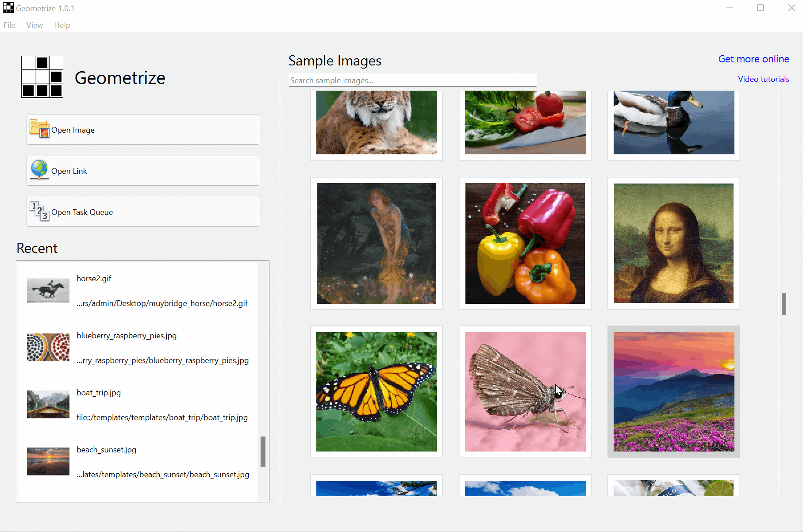
Task: Click the Sample Images heading
Action: pyautogui.click(x=335, y=61)
